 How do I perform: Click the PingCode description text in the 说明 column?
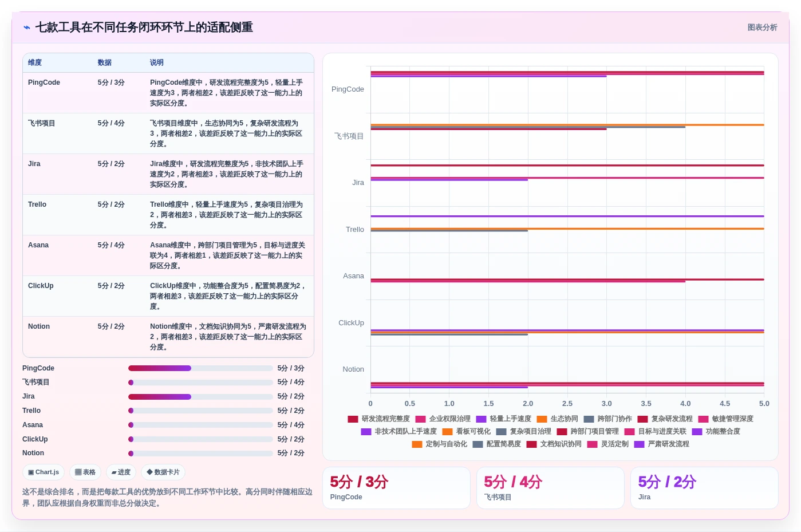(227, 93)
